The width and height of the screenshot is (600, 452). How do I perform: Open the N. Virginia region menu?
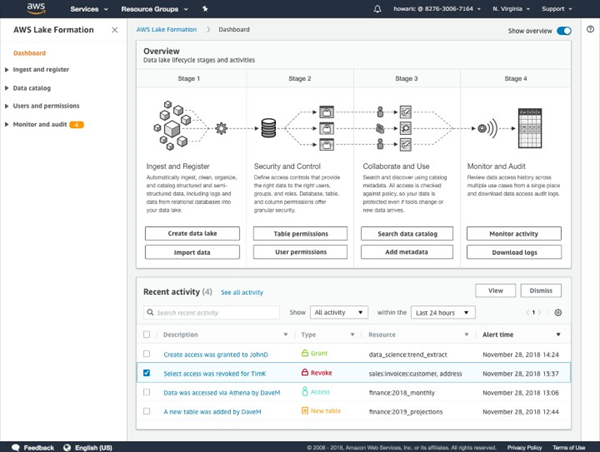pos(511,8)
